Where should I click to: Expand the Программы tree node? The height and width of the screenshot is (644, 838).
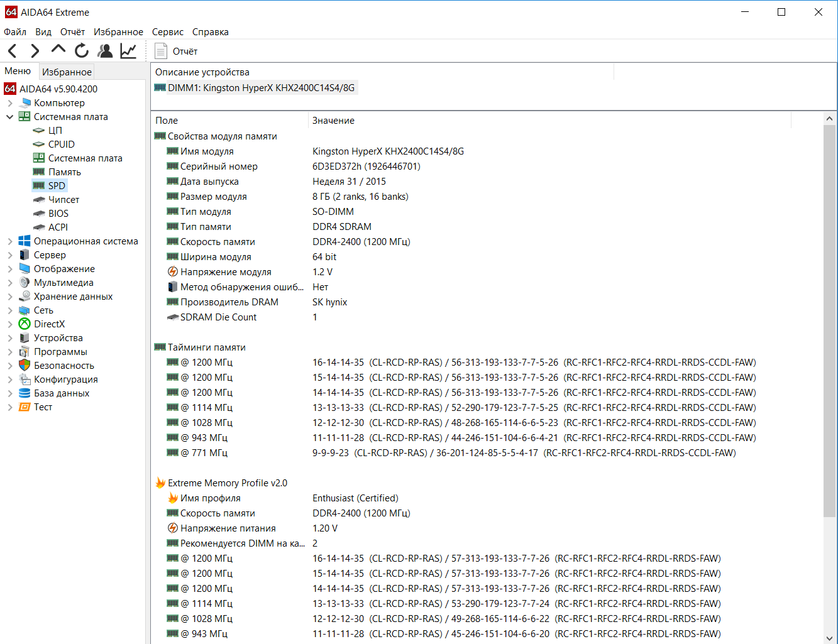(x=10, y=352)
